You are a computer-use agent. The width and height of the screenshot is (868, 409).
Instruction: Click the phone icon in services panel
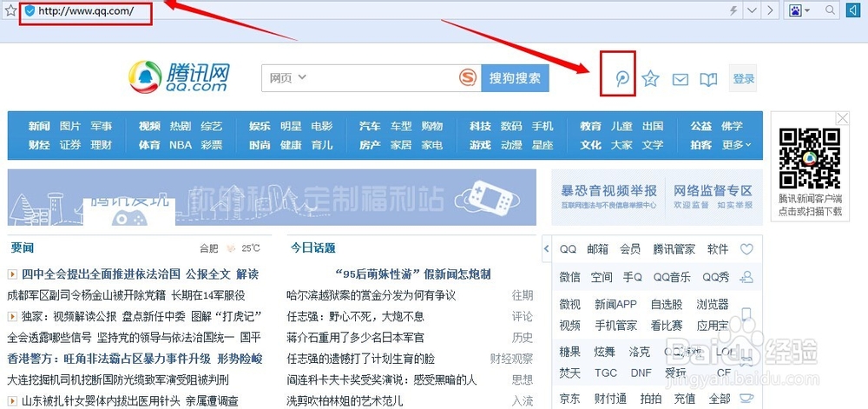pyautogui.click(x=746, y=314)
